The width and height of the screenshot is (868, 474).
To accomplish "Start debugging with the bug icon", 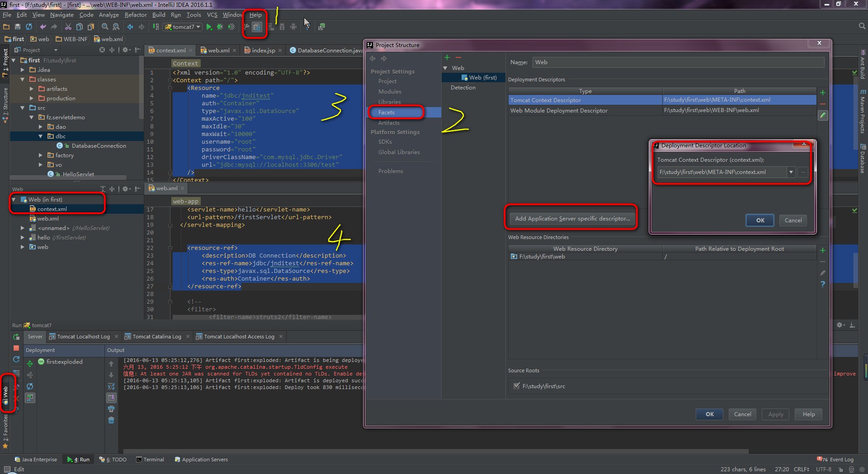I will (220, 27).
